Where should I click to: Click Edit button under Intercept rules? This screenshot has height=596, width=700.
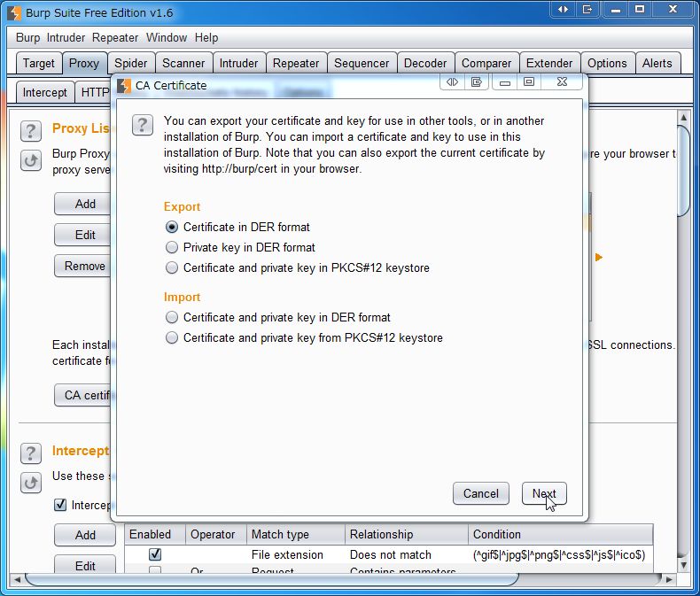click(x=85, y=565)
